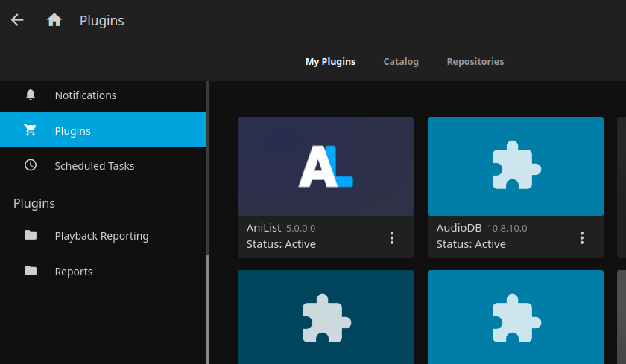Open the AudioDB three-dot options menu
This screenshot has width=626, height=364.
pos(582,237)
